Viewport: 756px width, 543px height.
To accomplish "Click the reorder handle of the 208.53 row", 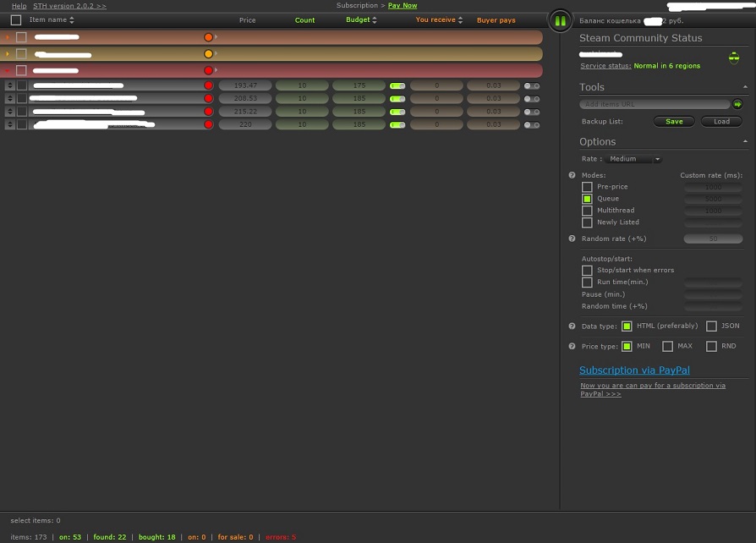I will pos(9,98).
